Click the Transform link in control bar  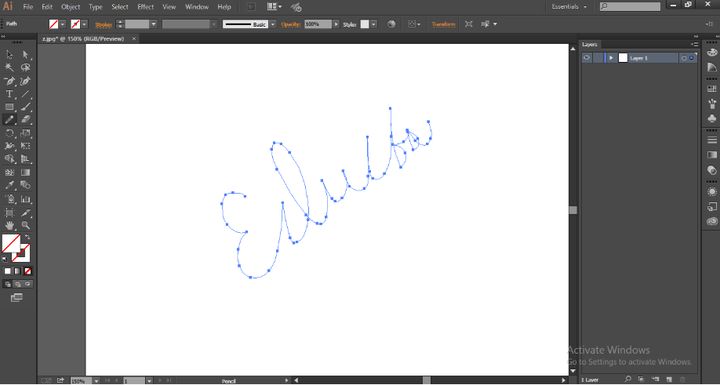443,24
